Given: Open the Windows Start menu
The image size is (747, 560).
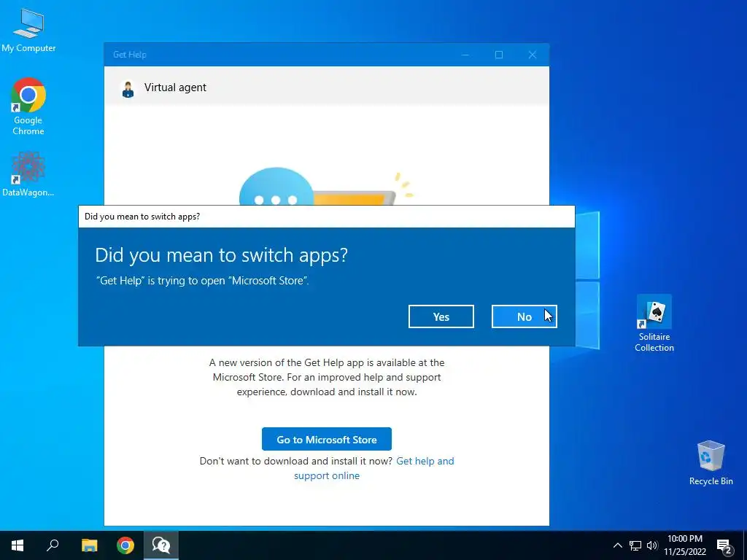Looking at the screenshot, I should [x=18, y=545].
